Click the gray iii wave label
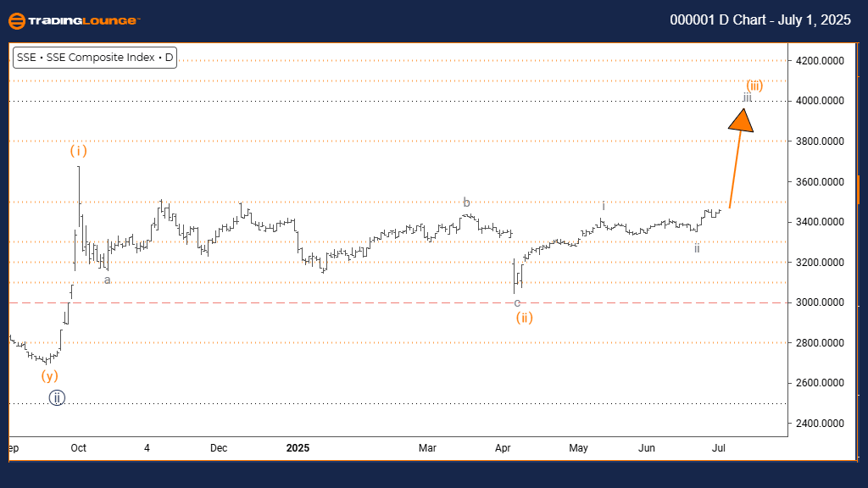 click(x=747, y=97)
